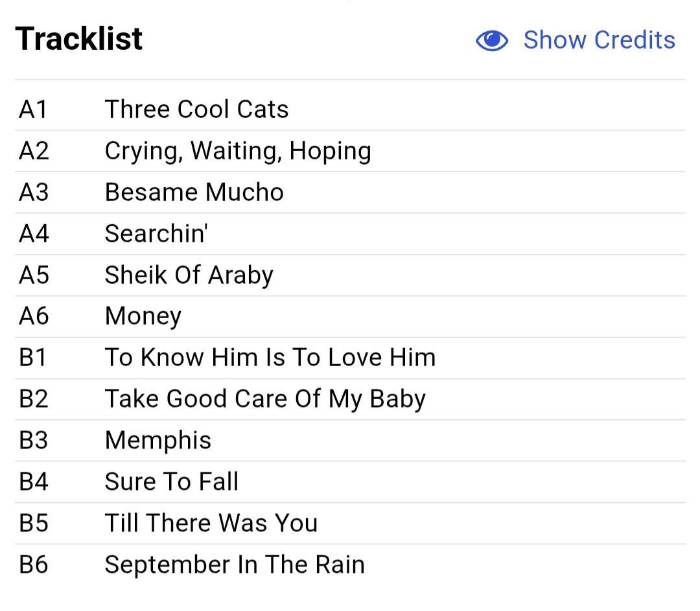
Task: Click track position A3 label
Action: pos(34,192)
